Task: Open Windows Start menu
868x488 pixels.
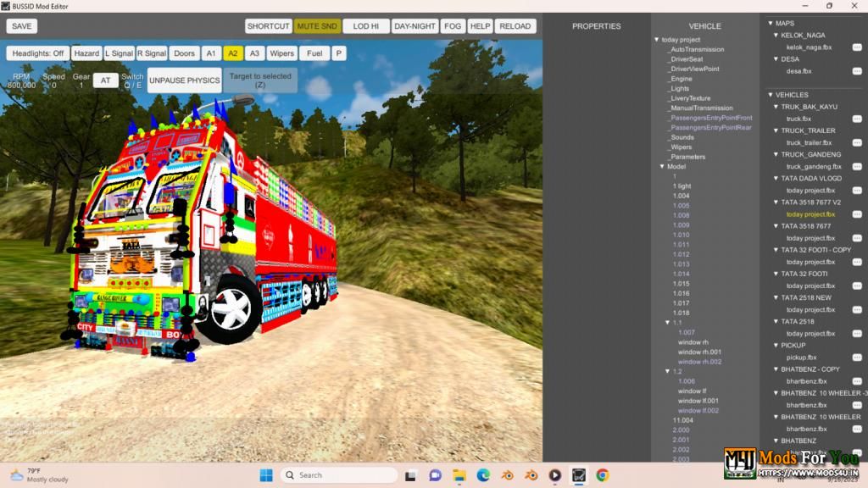Action: 266,475
